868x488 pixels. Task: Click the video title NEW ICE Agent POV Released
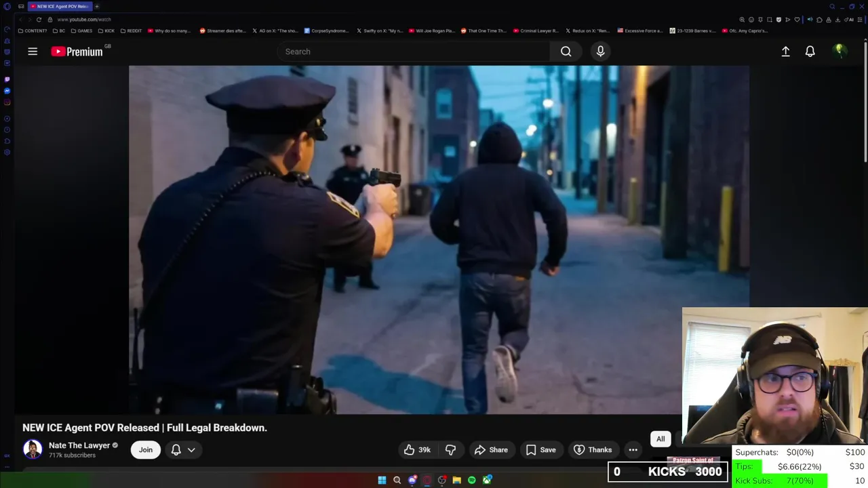point(144,428)
